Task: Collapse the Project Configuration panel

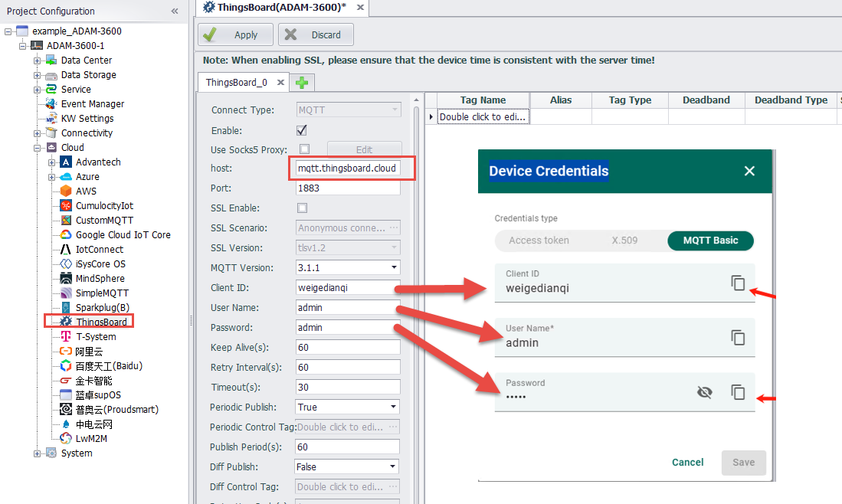Action: point(175,11)
